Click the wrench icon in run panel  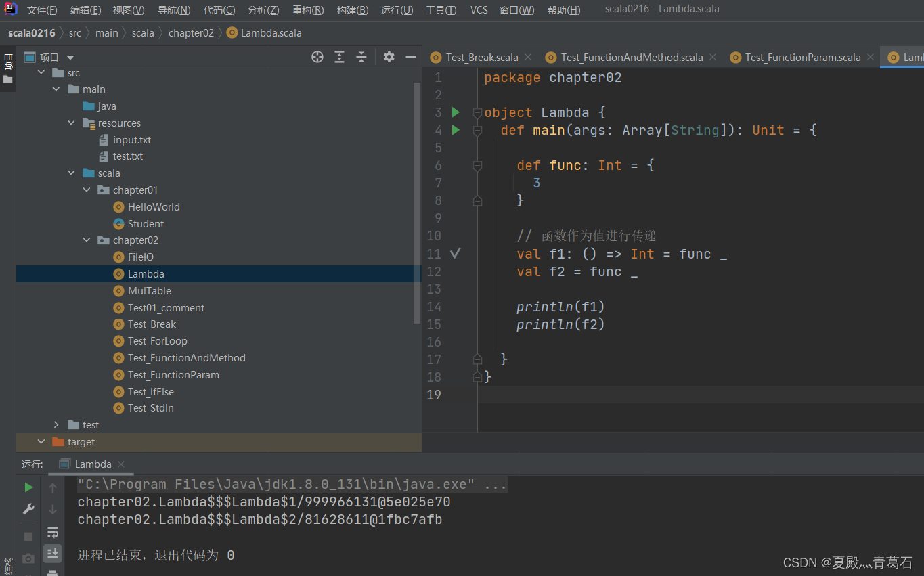(28, 509)
